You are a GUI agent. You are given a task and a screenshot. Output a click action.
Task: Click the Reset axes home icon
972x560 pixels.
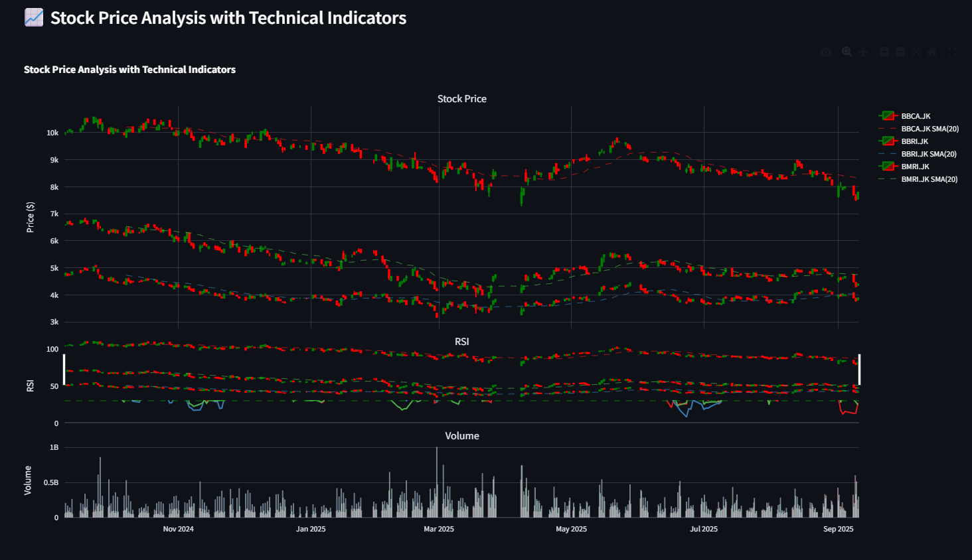point(932,52)
